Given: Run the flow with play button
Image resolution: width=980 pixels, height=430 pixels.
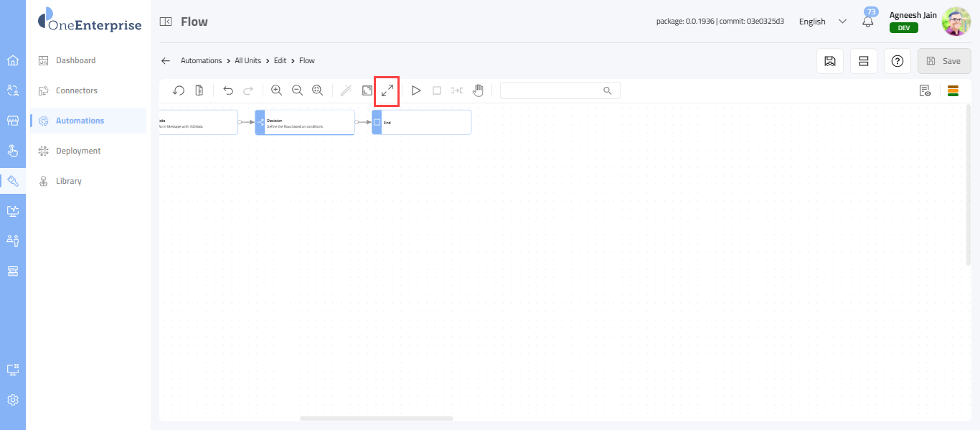Looking at the screenshot, I should [x=416, y=90].
